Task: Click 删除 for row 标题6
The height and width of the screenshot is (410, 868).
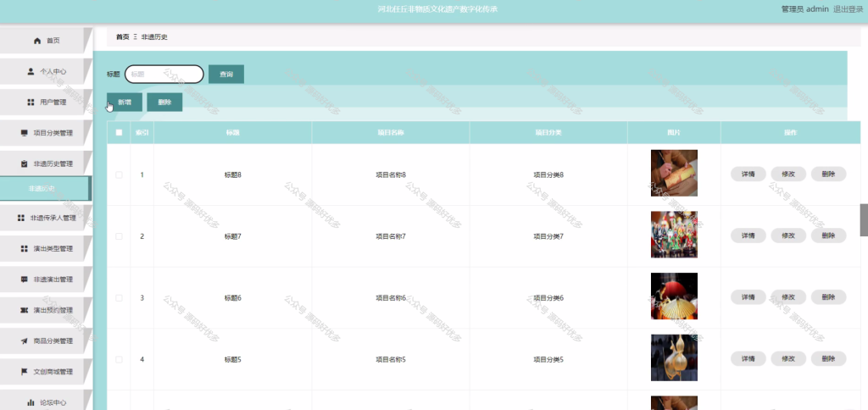Action: (829, 297)
